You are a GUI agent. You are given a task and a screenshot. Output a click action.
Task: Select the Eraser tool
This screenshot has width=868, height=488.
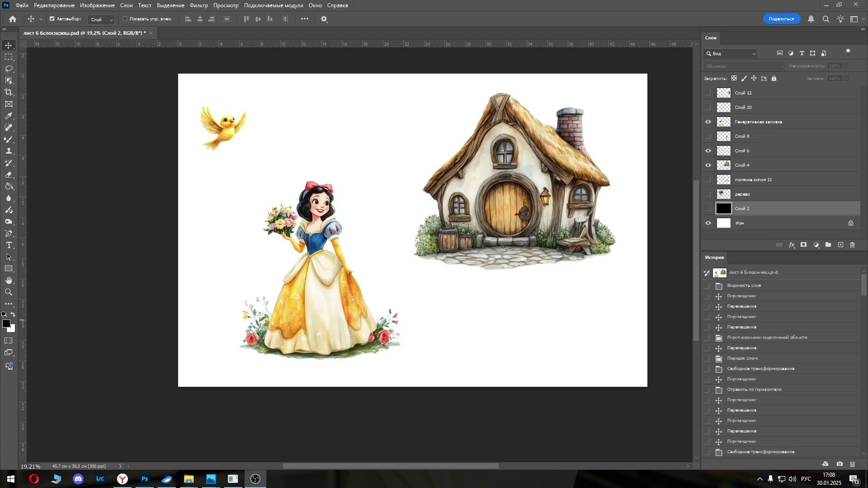pyautogui.click(x=9, y=175)
